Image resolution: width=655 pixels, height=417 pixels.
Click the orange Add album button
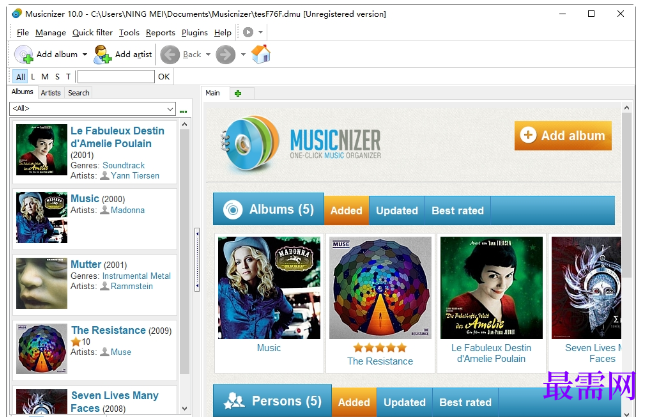563,135
